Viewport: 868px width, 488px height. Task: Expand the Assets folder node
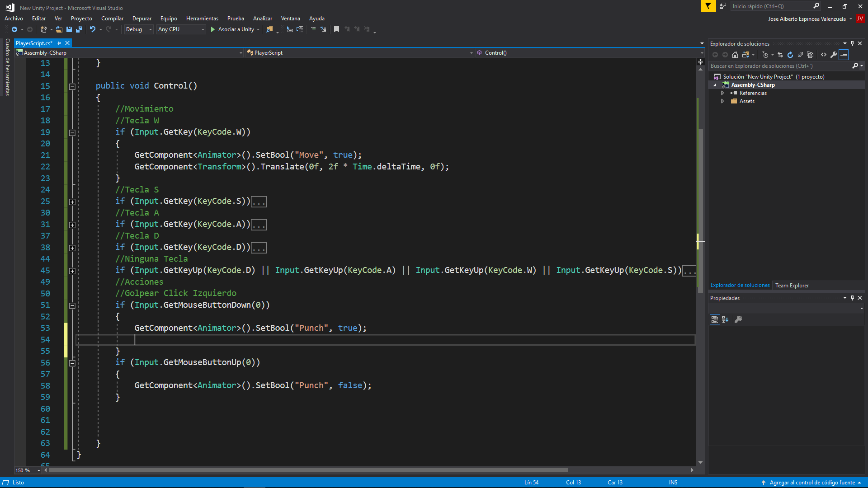pos(722,101)
